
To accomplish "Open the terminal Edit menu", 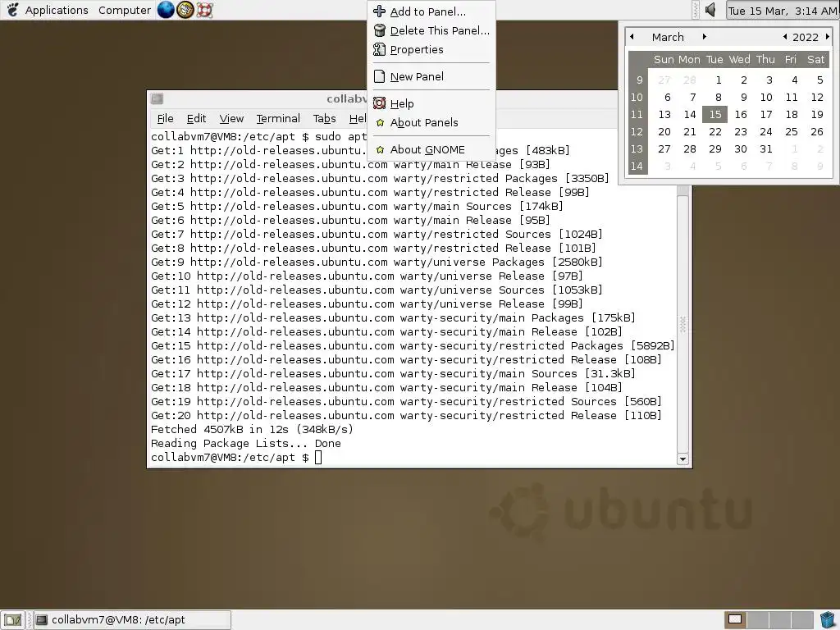I will pos(196,118).
